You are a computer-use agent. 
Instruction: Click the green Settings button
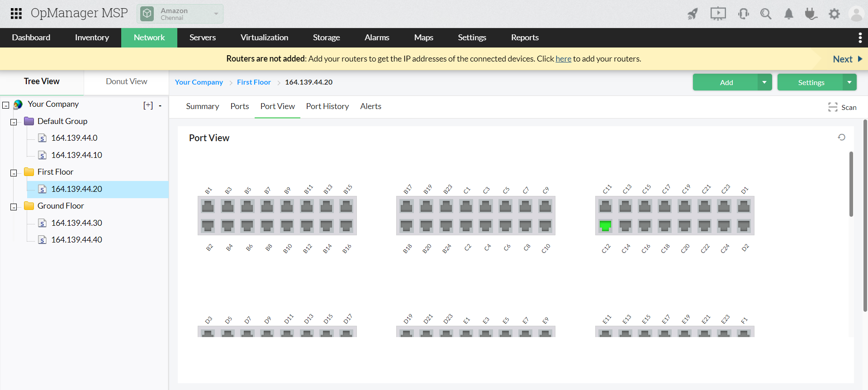point(811,82)
